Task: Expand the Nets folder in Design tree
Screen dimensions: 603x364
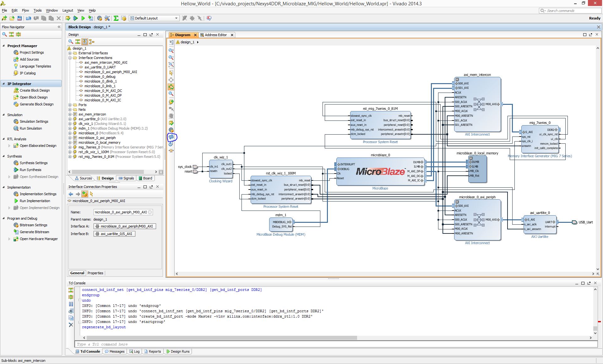Action: (70, 110)
